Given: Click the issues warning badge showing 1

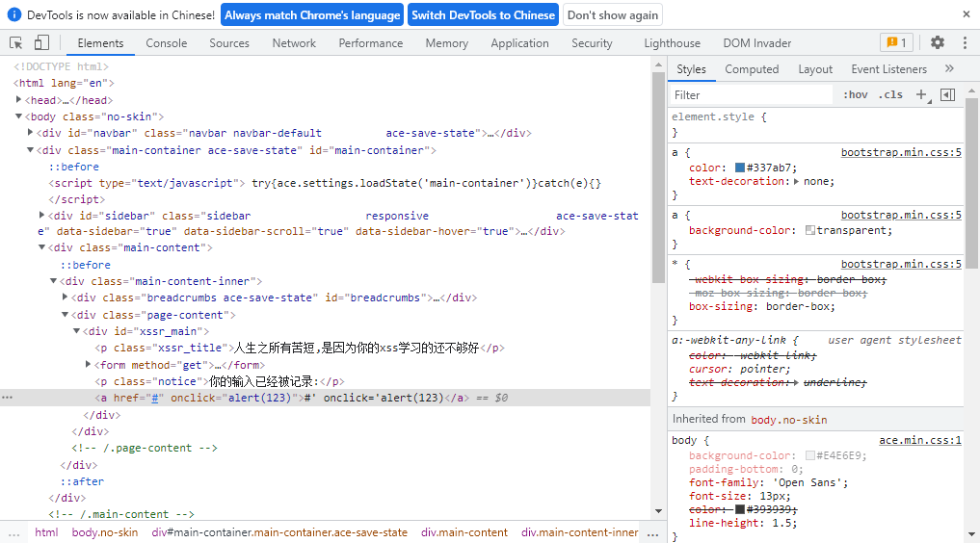Looking at the screenshot, I should (x=896, y=42).
